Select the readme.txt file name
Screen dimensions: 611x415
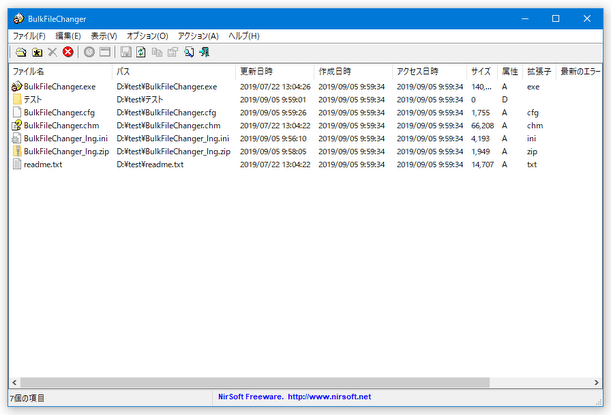[x=43, y=164]
